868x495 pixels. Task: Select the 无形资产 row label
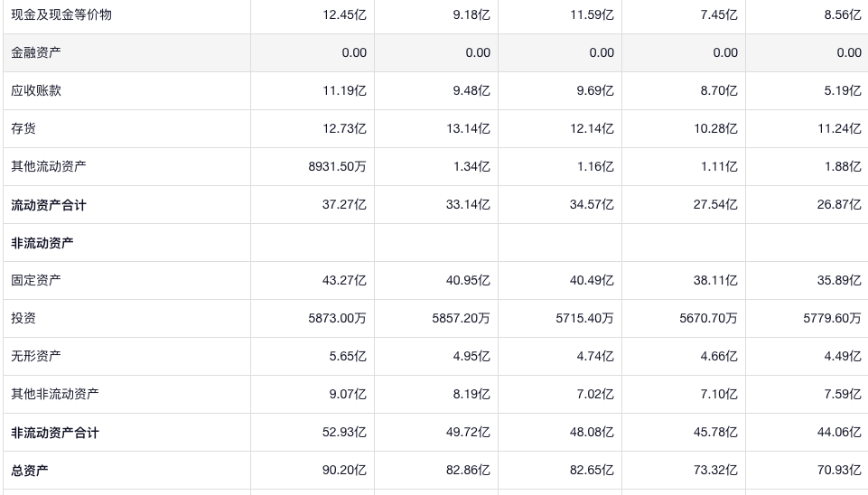pos(36,356)
